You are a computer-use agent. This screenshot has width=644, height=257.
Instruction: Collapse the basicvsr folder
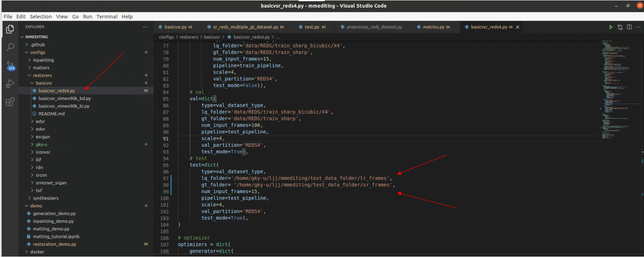tap(32, 83)
